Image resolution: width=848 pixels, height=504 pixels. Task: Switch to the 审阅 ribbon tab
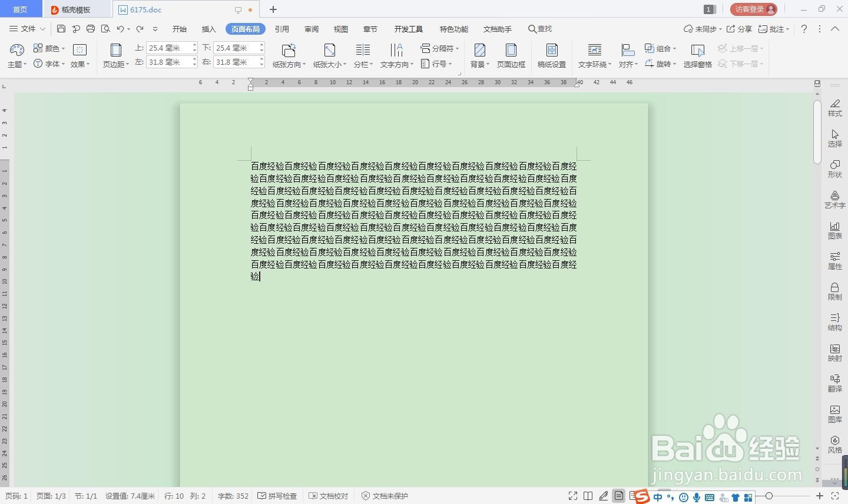tap(312, 29)
